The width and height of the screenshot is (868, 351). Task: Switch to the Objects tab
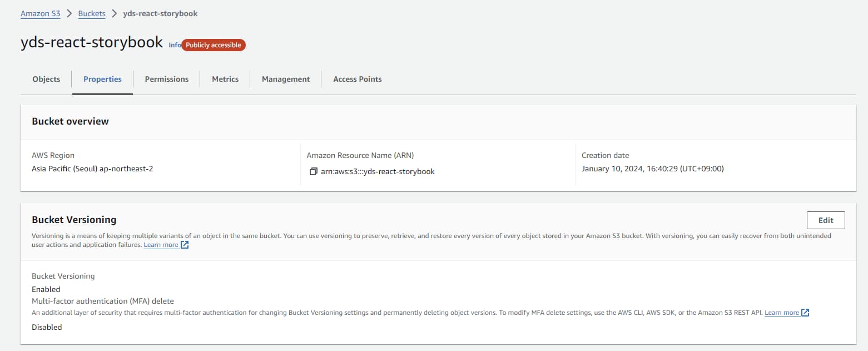coord(46,79)
